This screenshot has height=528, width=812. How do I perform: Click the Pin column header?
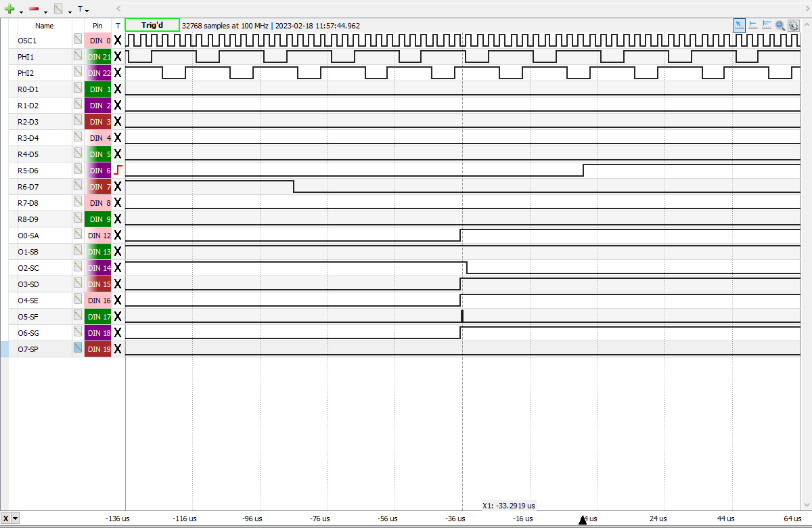[x=97, y=26]
